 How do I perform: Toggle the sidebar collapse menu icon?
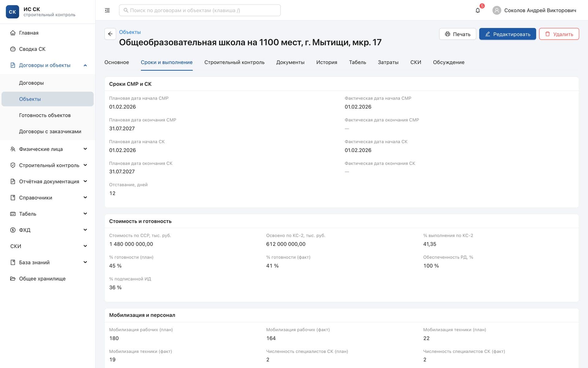(x=107, y=10)
